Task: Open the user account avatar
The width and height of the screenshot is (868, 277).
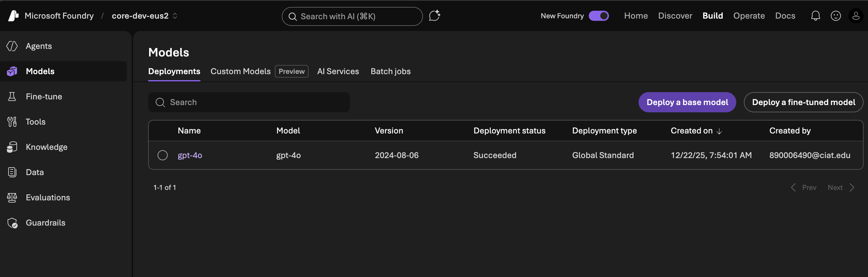Action: 856,16
